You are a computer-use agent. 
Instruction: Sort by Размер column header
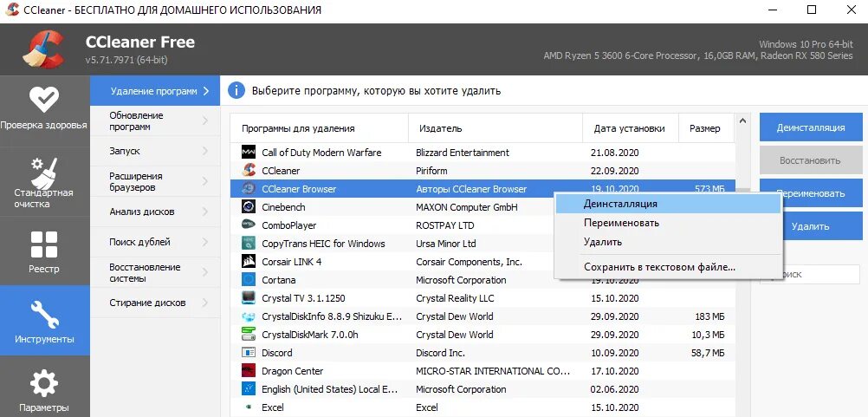coord(706,128)
